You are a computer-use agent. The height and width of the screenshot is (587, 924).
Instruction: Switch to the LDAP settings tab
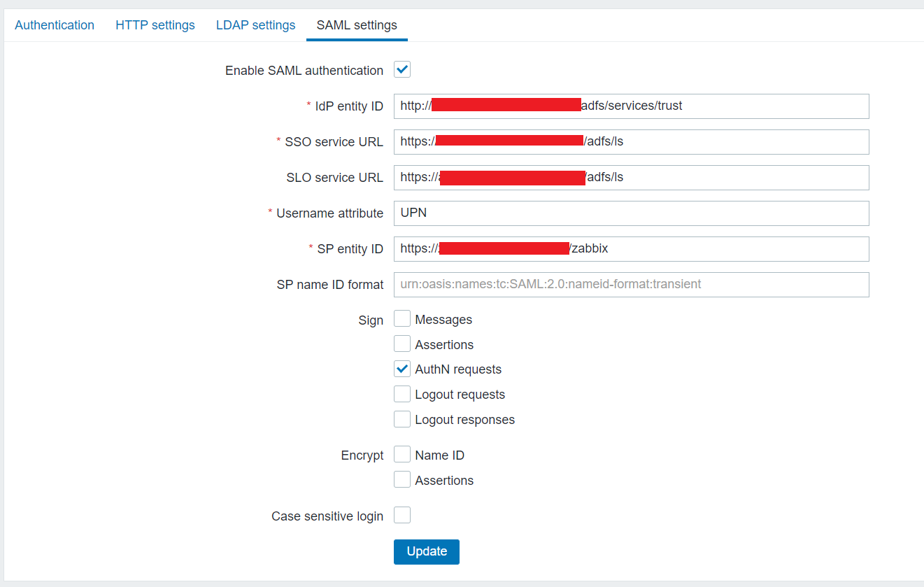(255, 24)
